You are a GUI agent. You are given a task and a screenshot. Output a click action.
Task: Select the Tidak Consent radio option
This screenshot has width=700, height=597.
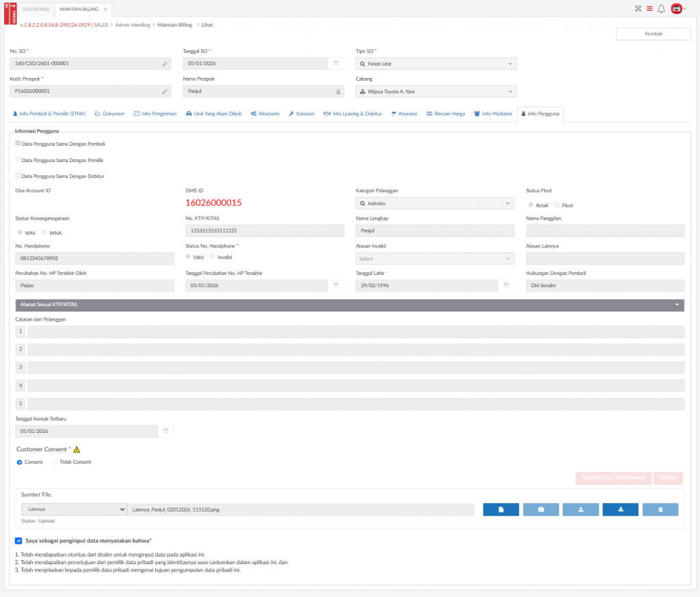click(x=55, y=462)
